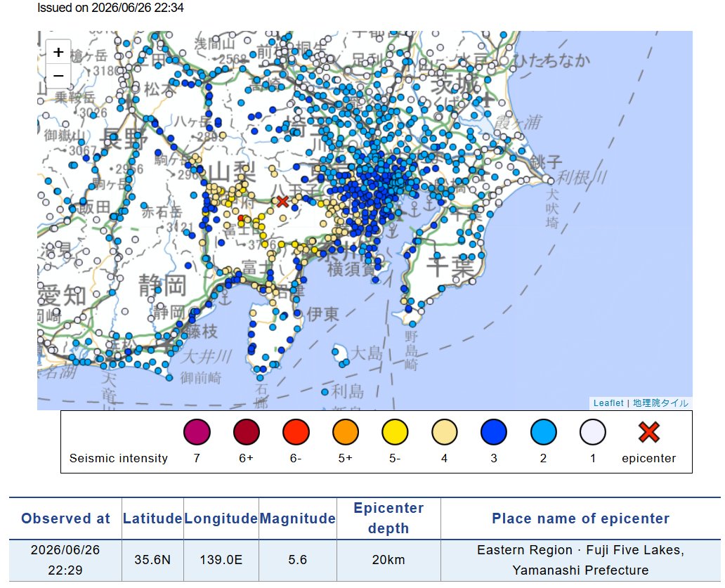Select the latitude value 35.6N
725x588 pixels.
[x=152, y=560]
